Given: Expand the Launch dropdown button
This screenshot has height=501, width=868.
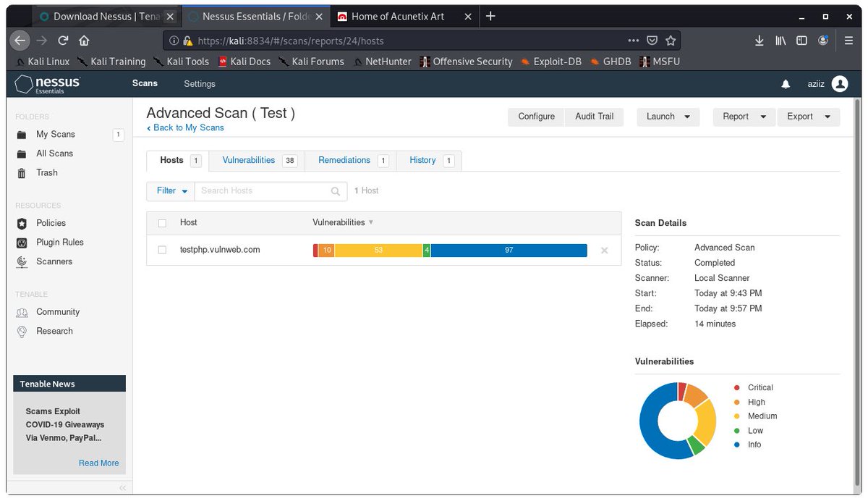Looking at the screenshot, I should coord(668,117).
